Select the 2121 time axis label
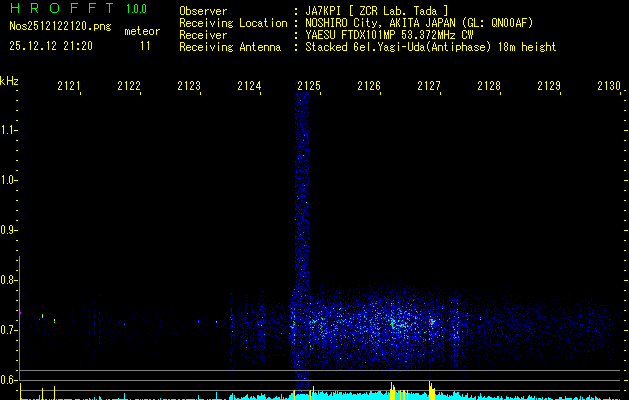This screenshot has height=400, width=629. pyautogui.click(x=68, y=87)
